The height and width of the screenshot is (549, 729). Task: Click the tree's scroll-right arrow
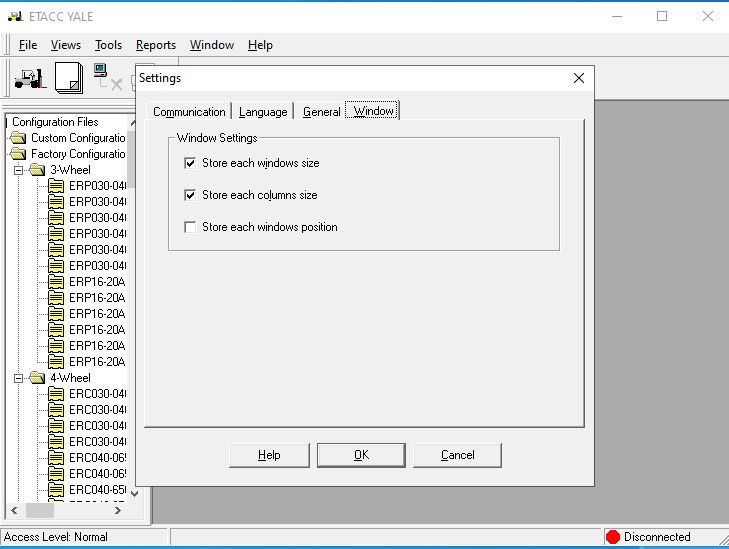(x=118, y=510)
